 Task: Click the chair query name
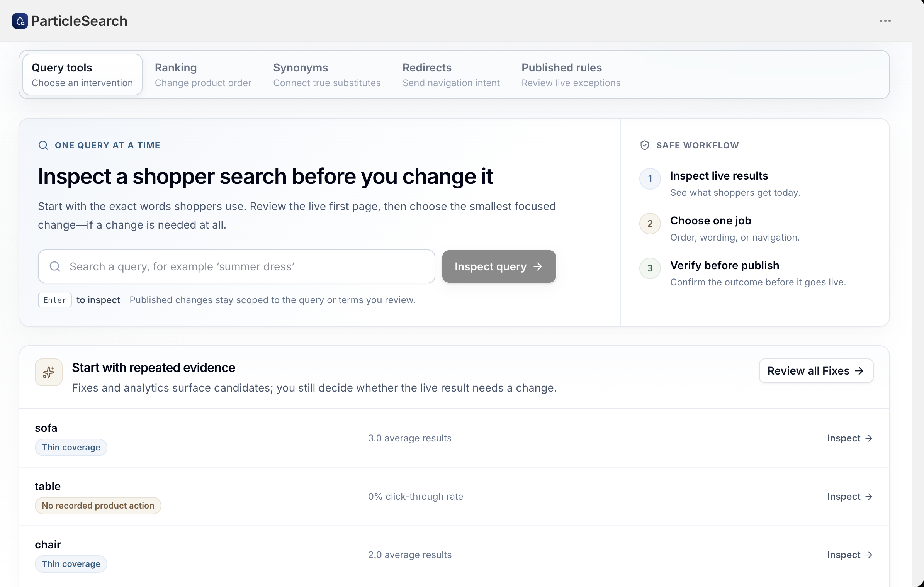[x=48, y=545]
